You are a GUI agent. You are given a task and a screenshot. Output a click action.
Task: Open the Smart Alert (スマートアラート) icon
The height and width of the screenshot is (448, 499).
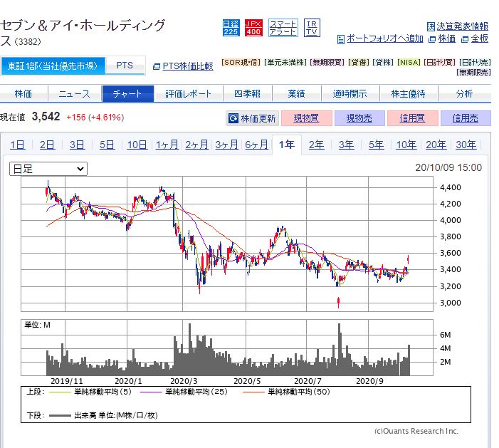coord(283,28)
